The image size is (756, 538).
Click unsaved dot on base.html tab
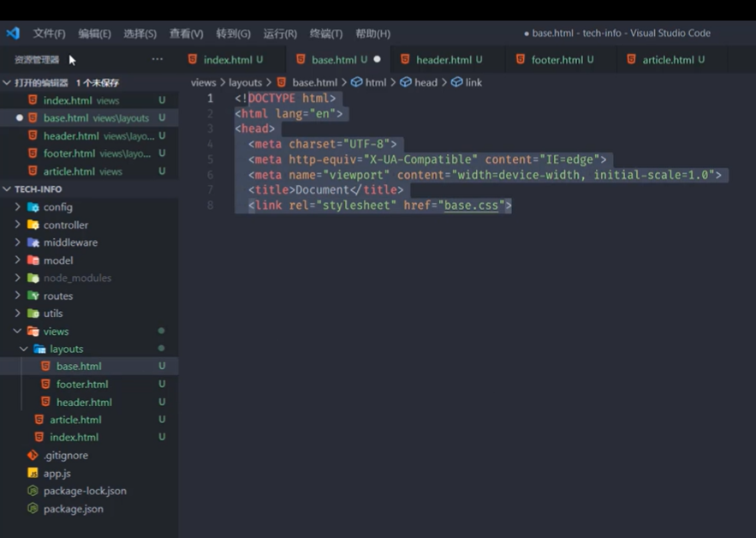click(377, 59)
